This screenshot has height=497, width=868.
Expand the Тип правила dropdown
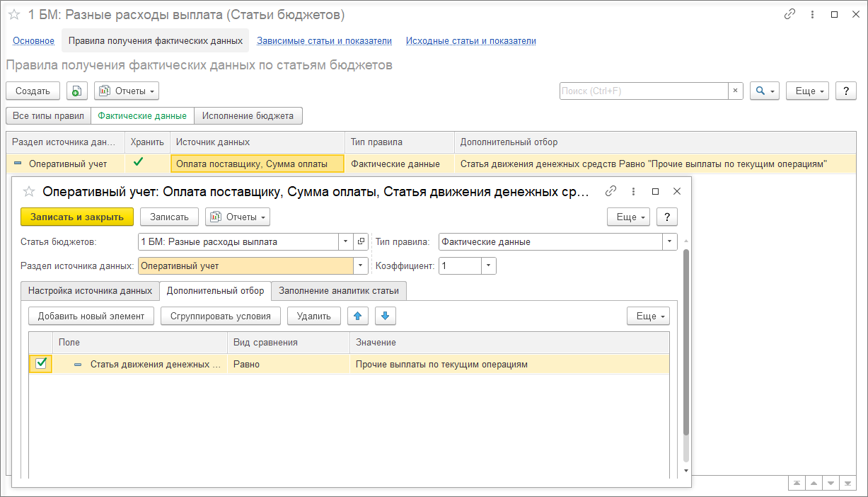[x=670, y=241]
